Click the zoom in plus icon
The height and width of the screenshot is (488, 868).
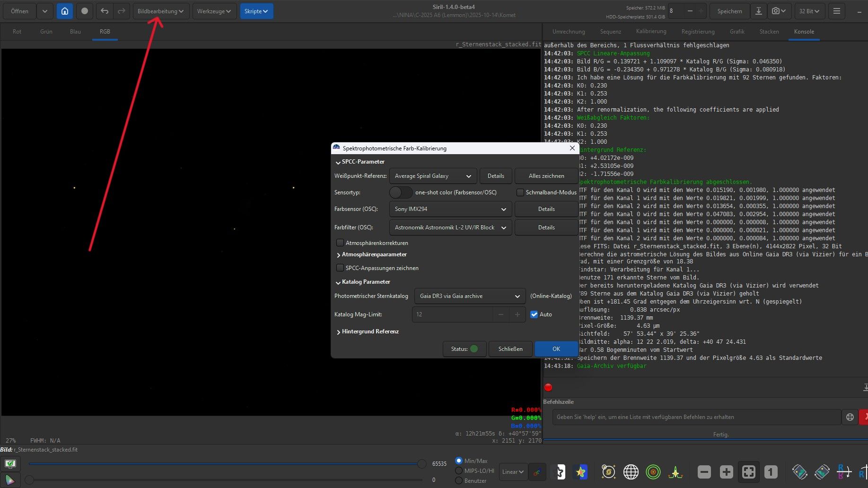[726, 471]
